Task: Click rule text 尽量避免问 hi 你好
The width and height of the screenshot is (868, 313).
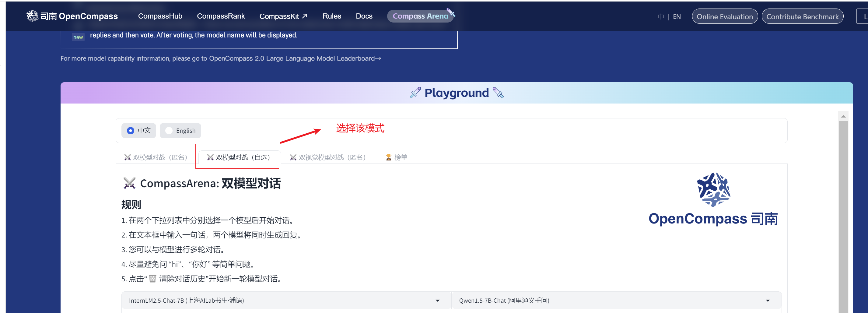Action: coord(191,264)
